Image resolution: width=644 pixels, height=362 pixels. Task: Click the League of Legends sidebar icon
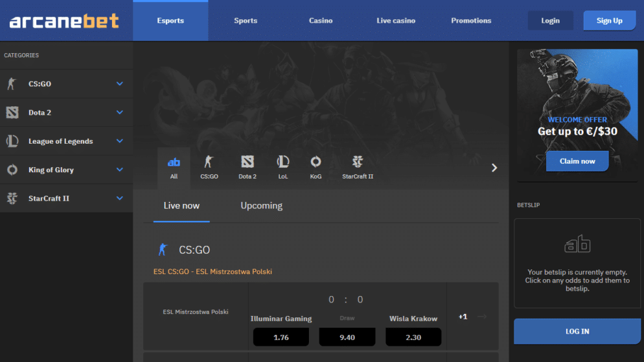(x=12, y=141)
